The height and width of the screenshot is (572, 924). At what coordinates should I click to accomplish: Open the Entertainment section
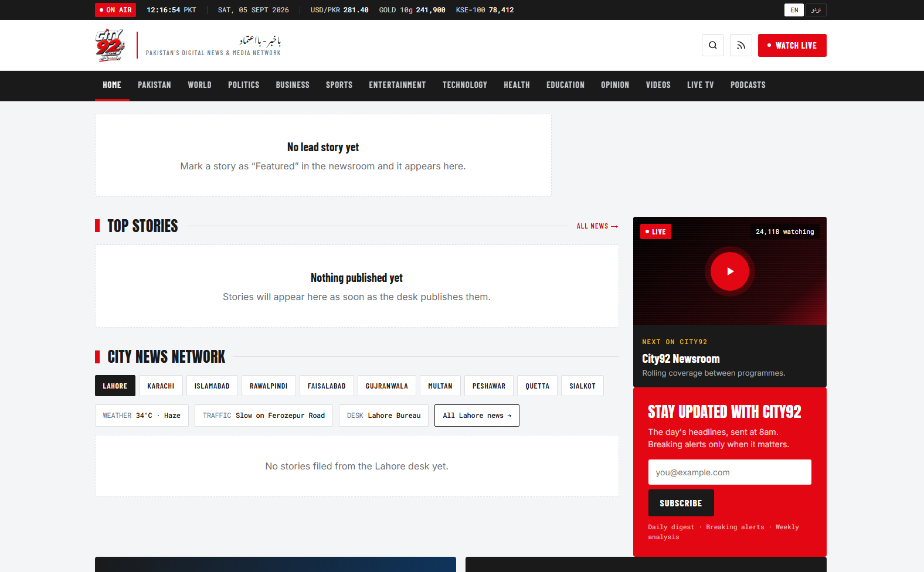pyautogui.click(x=397, y=85)
